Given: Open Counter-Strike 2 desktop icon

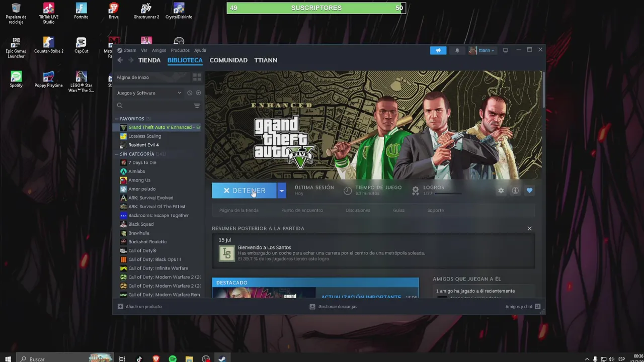Looking at the screenshot, I should (x=49, y=45).
